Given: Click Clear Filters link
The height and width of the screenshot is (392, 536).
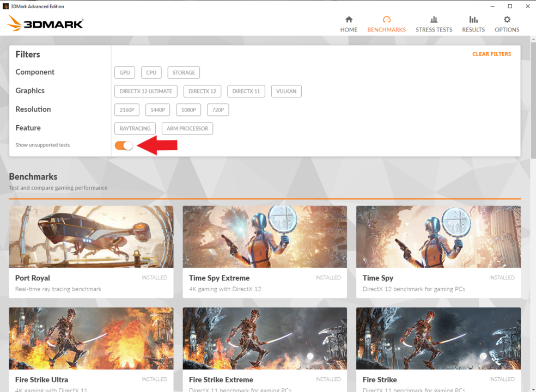Looking at the screenshot, I should tap(491, 54).
